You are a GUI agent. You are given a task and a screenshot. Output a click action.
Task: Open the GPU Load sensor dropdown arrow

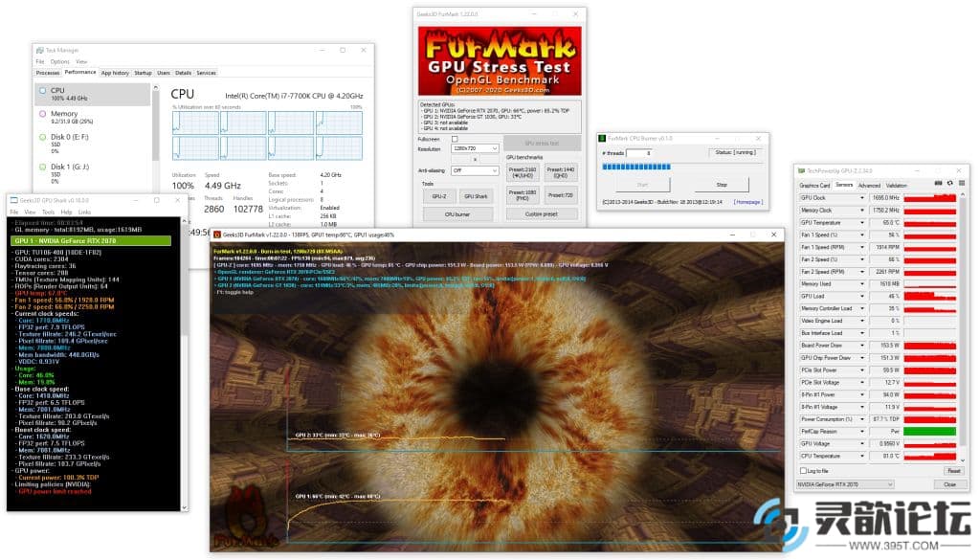click(x=862, y=296)
